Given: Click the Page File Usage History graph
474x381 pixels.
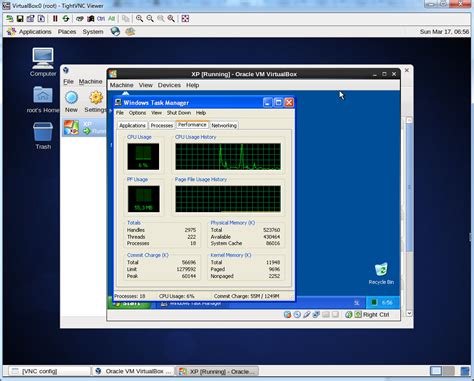Looking at the screenshot, I should 228,199.
